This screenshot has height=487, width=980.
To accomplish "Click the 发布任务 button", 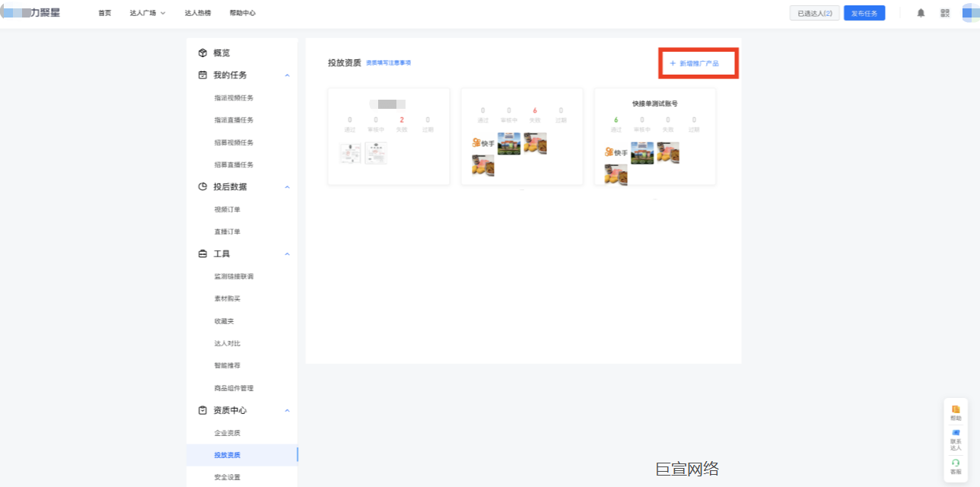I will click(x=864, y=13).
